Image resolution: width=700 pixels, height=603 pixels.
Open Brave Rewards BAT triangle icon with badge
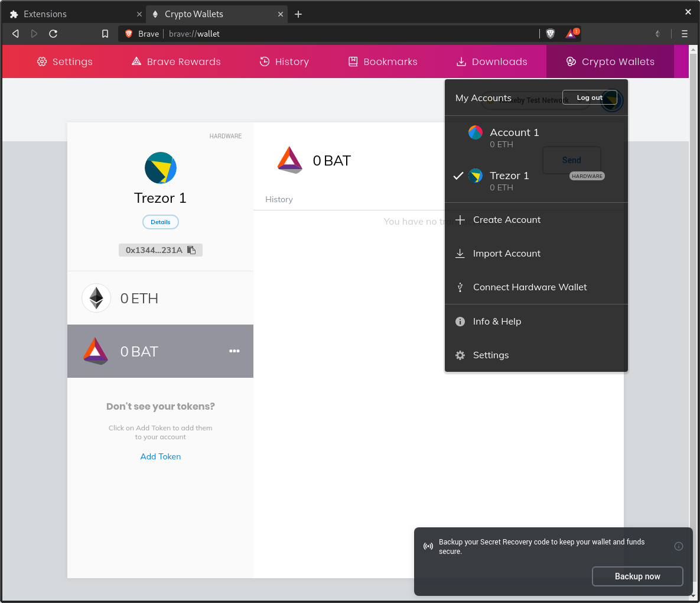tap(572, 34)
